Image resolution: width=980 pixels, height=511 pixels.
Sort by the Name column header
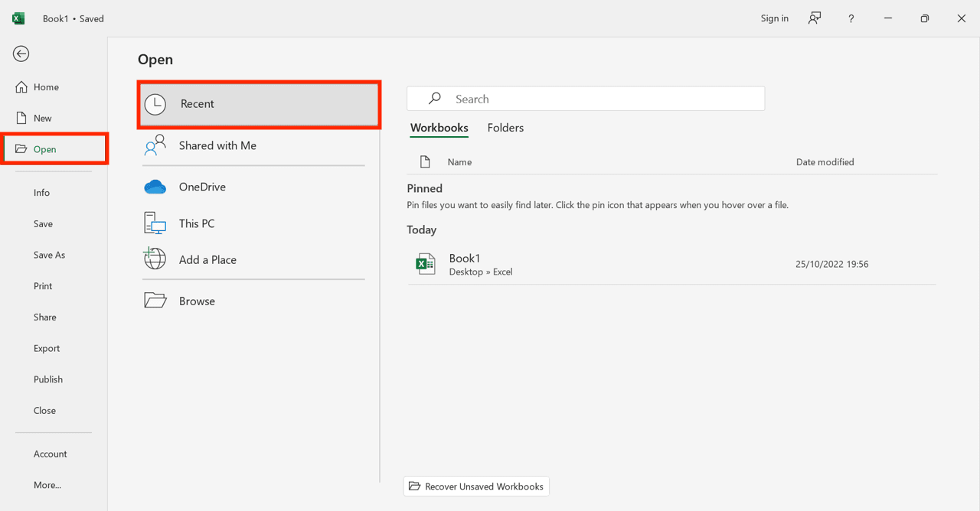pos(459,162)
